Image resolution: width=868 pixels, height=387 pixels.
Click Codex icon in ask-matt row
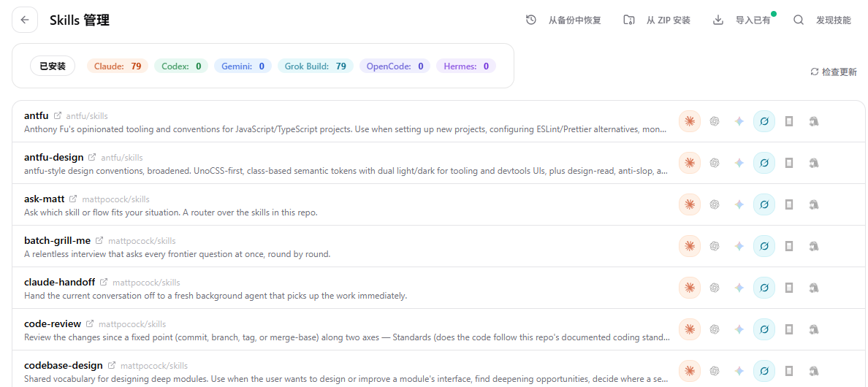point(715,204)
